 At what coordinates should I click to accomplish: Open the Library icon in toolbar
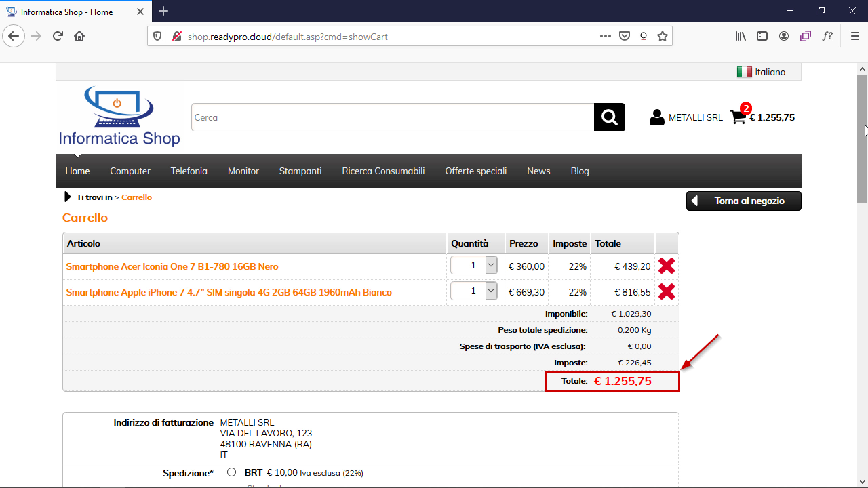(741, 36)
